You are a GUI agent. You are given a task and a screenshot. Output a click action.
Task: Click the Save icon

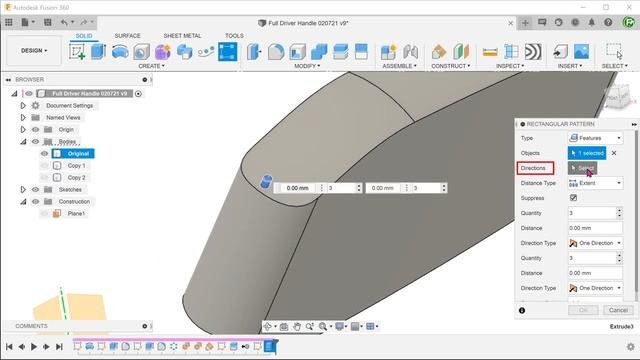(x=47, y=22)
